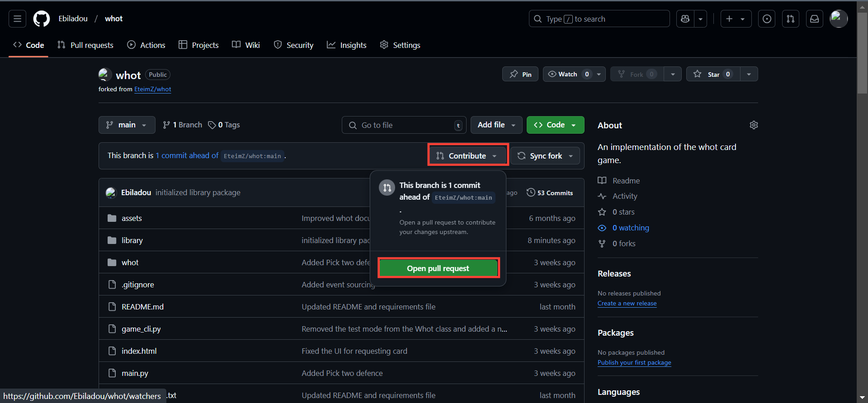Switch to the Wiki tab
The width and height of the screenshot is (868, 403).
click(x=246, y=45)
